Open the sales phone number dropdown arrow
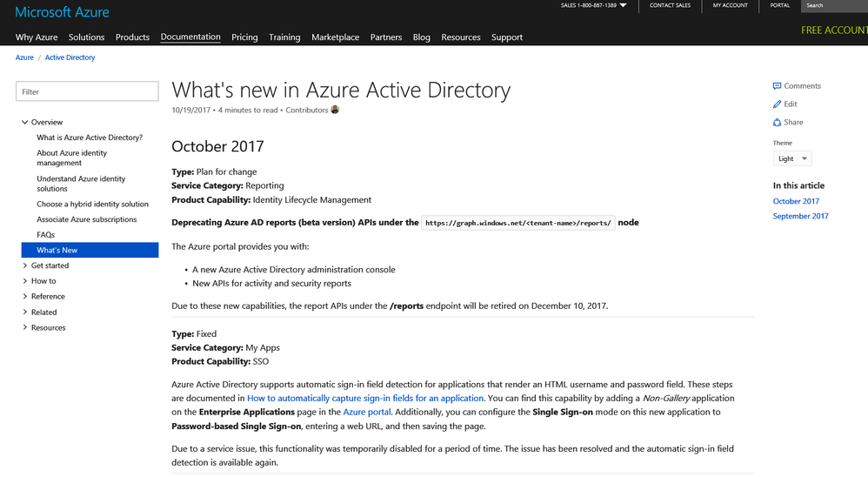The height and width of the screenshot is (477, 868). coord(623,5)
